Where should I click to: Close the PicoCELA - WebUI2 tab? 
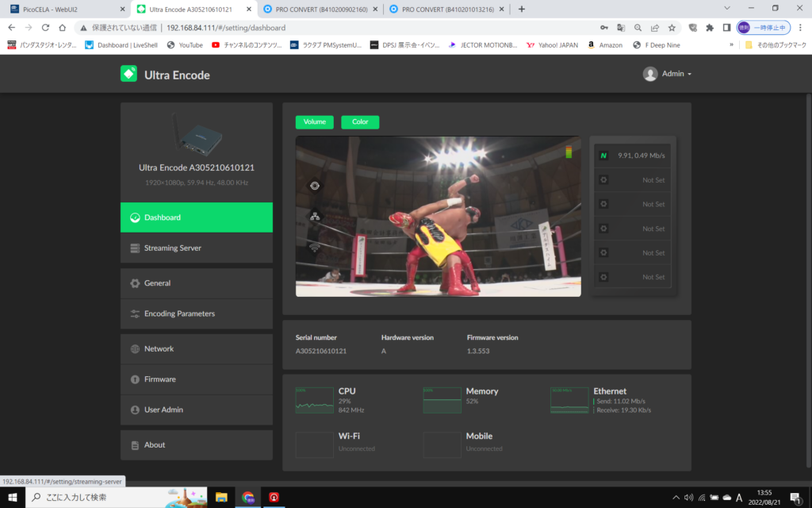coord(122,10)
